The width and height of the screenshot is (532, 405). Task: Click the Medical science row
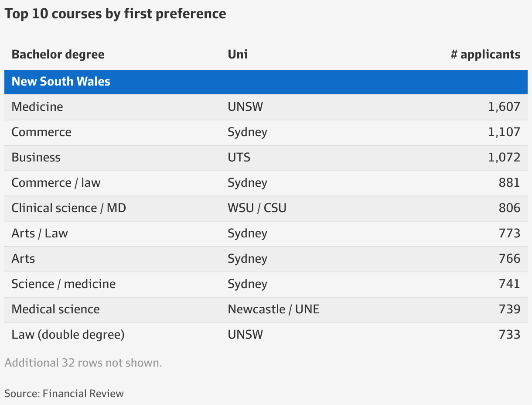coord(55,309)
